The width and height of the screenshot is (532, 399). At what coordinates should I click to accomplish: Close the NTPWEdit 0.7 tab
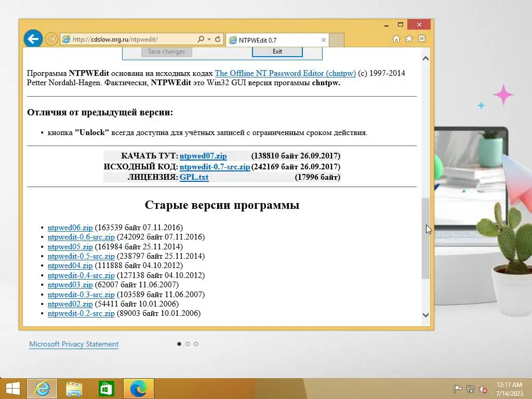323,40
